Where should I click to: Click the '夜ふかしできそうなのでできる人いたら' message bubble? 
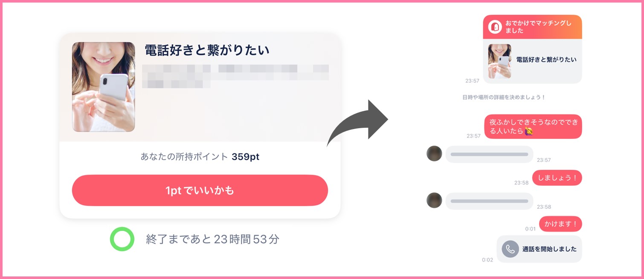(x=533, y=127)
